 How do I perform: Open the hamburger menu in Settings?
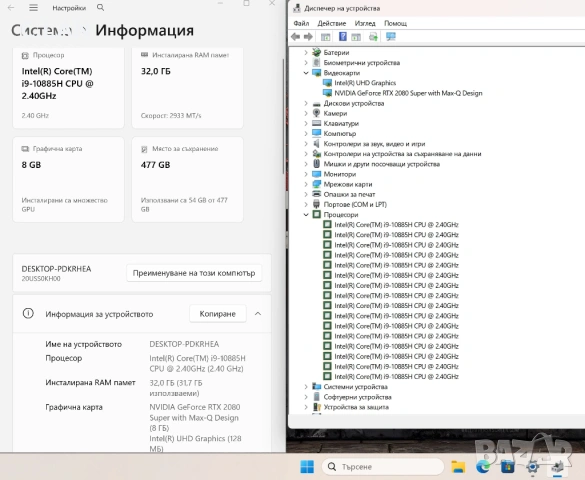pos(34,7)
